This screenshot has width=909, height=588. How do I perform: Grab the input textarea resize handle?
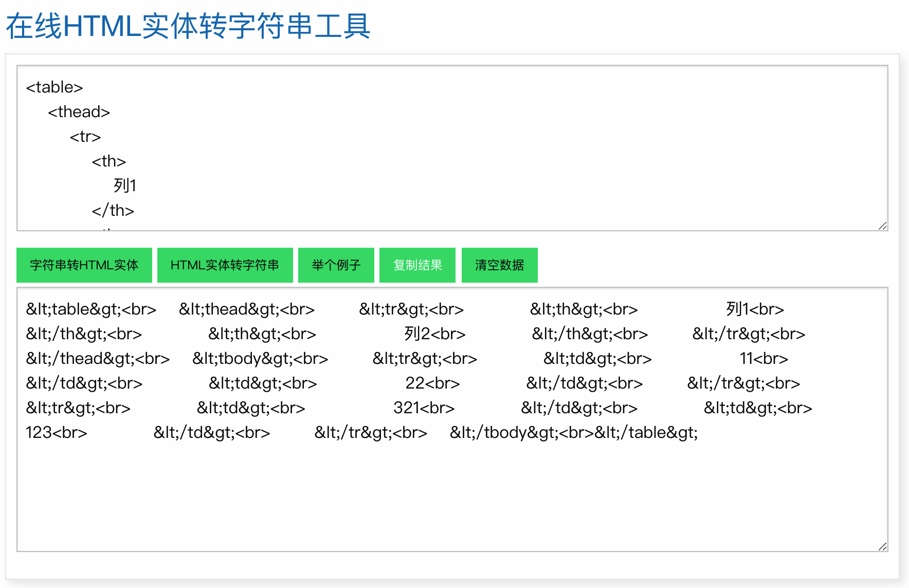click(x=883, y=226)
